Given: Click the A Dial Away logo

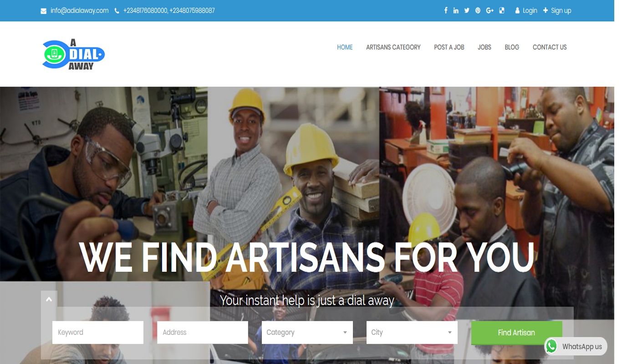Looking at the screenshot, I should pyautogui.click(x=74, y=55).
